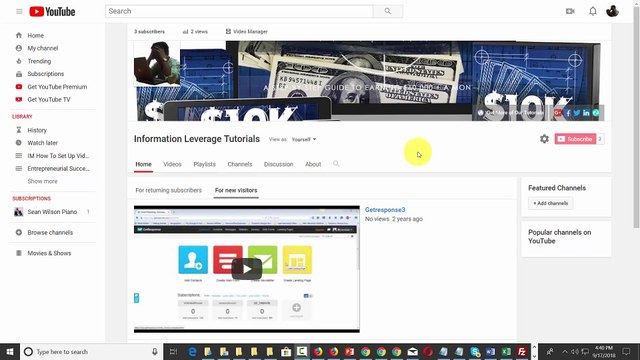Expand Show more in library
Viewport: 640px width, 360px height.
coord(42,181)
